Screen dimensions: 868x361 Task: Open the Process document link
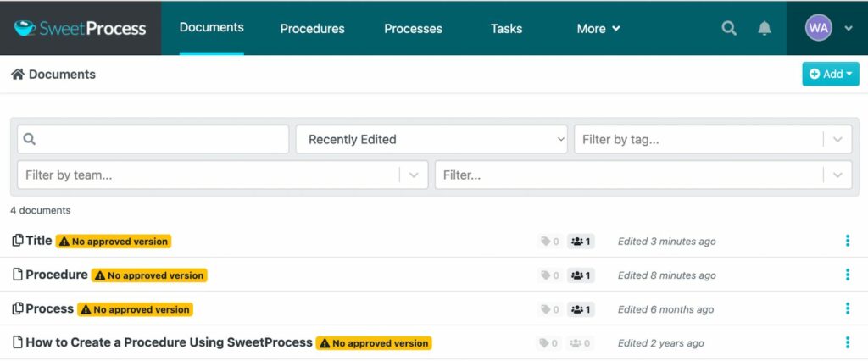[49, 308]
